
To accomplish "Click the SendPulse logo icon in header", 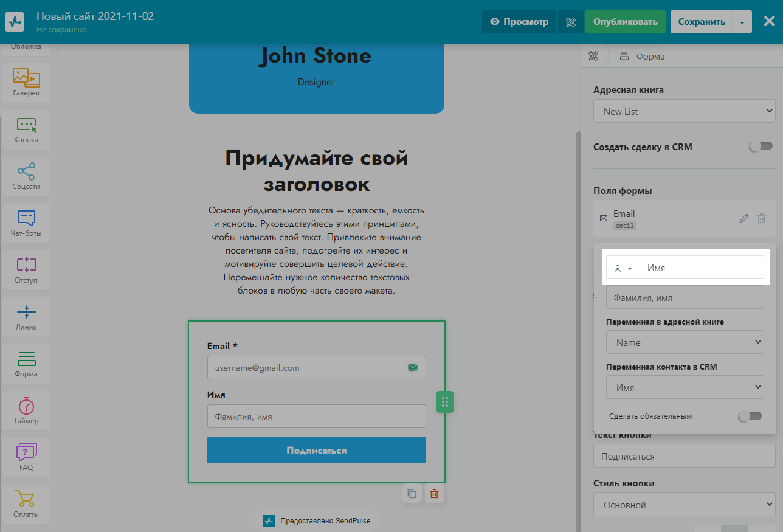I will coord(15,22).
